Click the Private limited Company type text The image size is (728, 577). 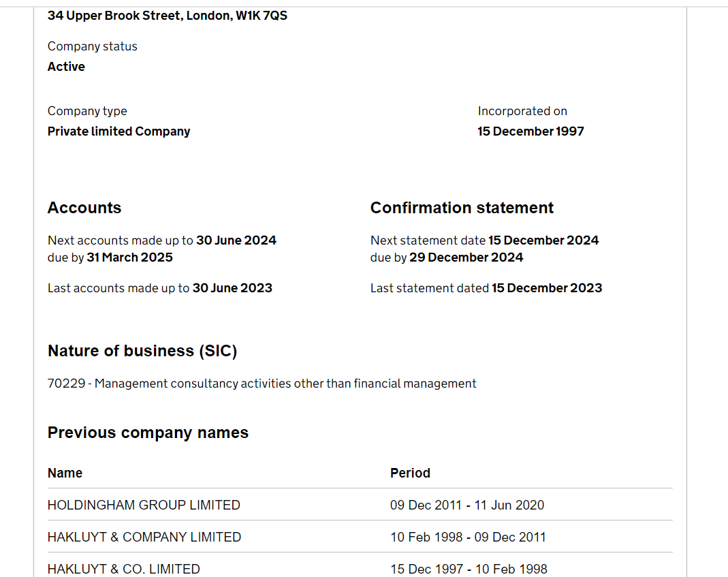118,131
